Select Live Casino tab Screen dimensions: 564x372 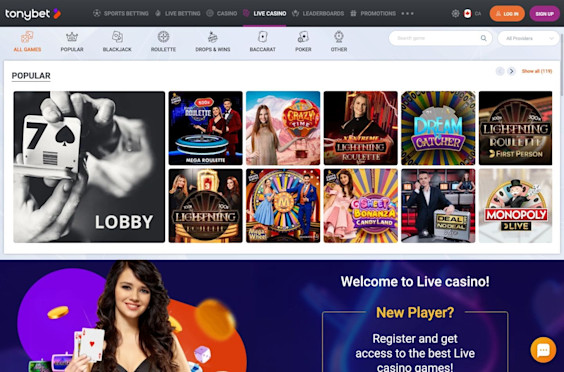[x=265, y=13]
